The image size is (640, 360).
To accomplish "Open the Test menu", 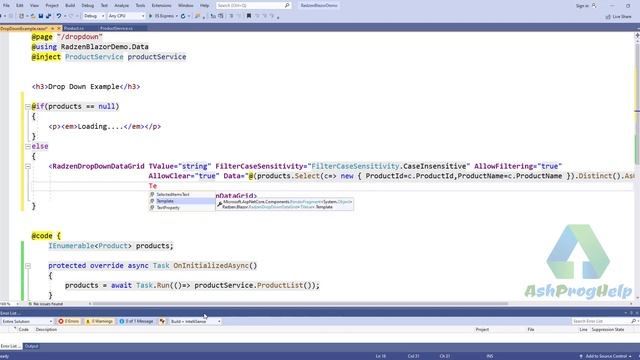I will [104, 5].
